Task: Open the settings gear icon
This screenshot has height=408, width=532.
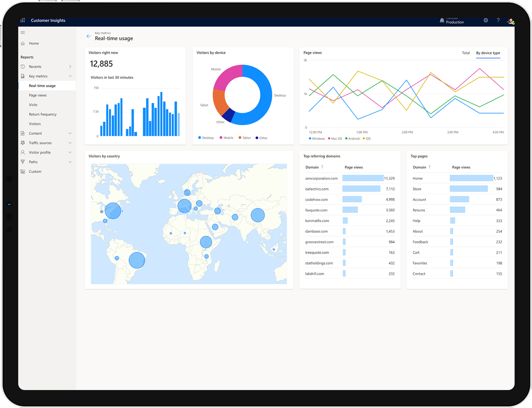Action: [x=486, y=20]
